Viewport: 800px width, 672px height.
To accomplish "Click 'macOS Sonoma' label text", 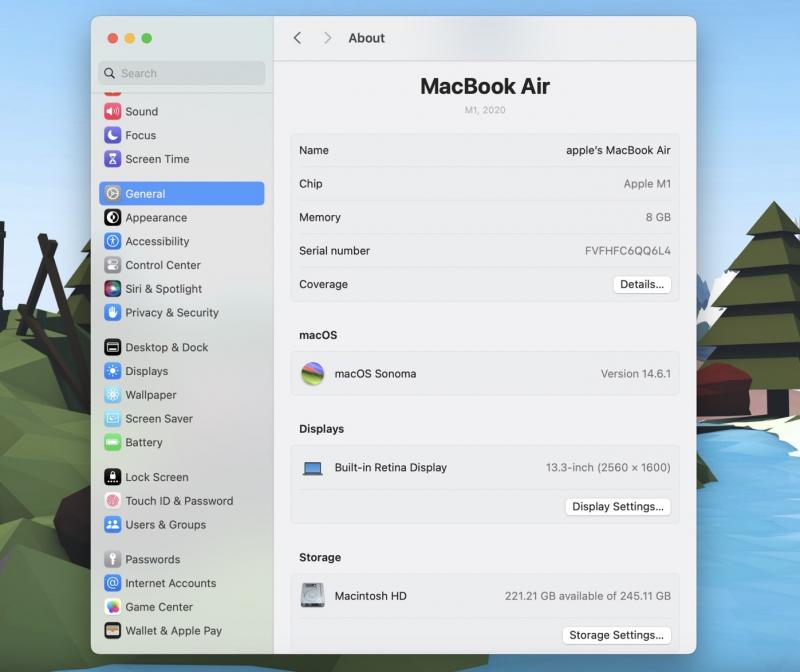I will 375,374.
